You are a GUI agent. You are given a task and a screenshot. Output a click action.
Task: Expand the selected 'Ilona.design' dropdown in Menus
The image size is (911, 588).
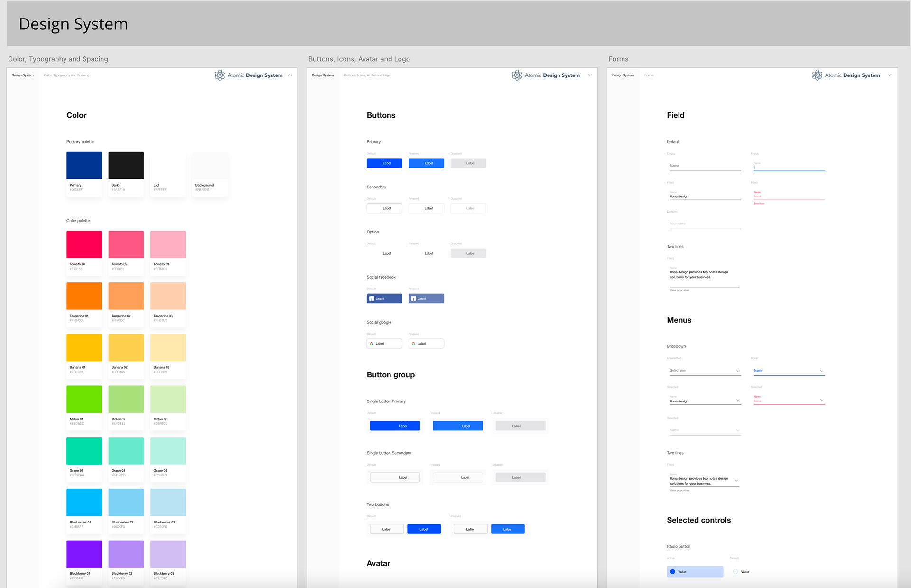pyautogui.click(x=705, y=400)
